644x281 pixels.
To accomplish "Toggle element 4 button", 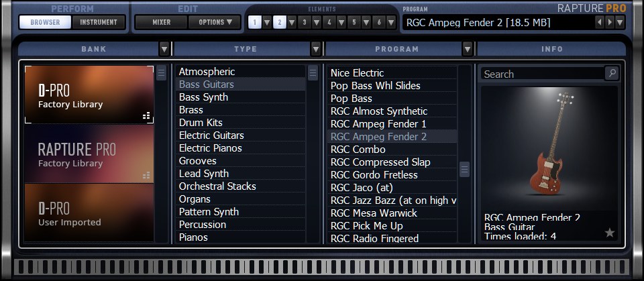I will pyautogui.click(x=329, y=22).
